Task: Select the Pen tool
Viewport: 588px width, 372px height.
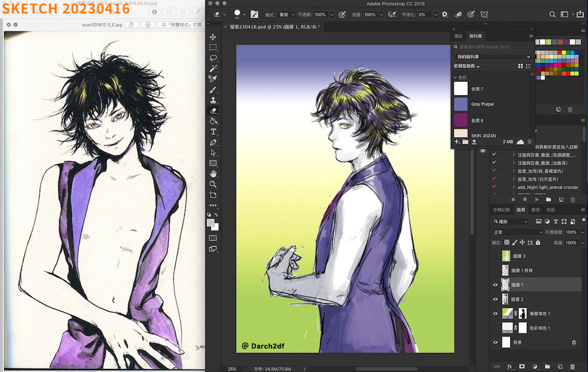Action: coord(213,142)
